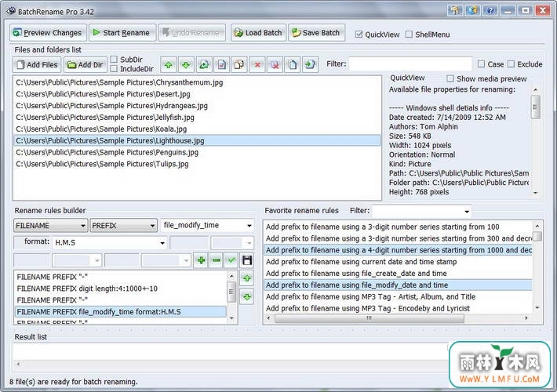This screenshot has width=557, height=392.
Task: Click the blue and yellow shield icon in title bar
Action: 472,11
